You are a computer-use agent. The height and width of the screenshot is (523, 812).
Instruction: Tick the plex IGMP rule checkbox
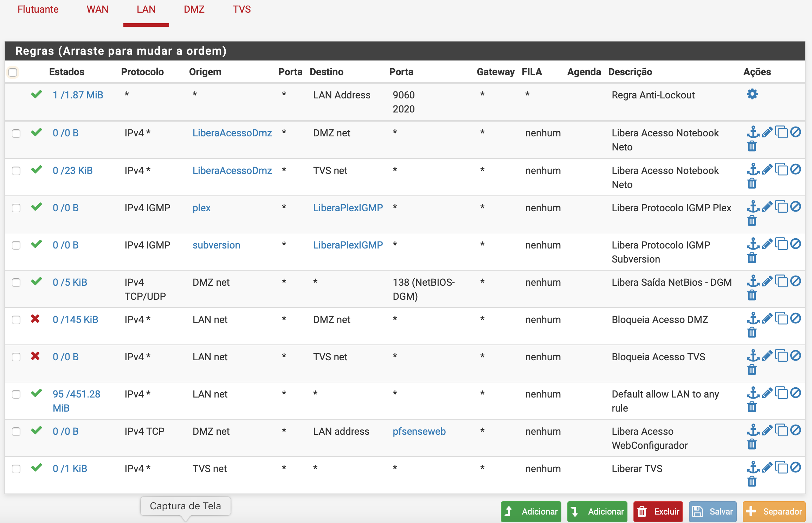[16, 208]
